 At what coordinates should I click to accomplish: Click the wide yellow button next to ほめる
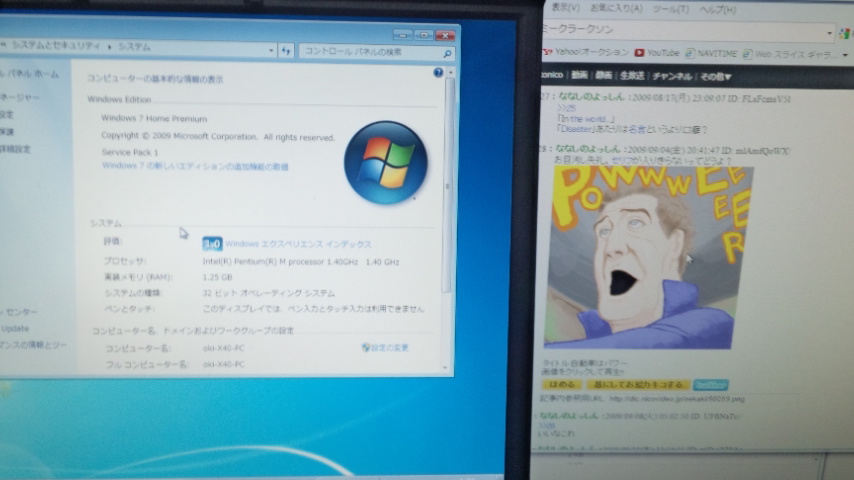(x=638, y=385)
